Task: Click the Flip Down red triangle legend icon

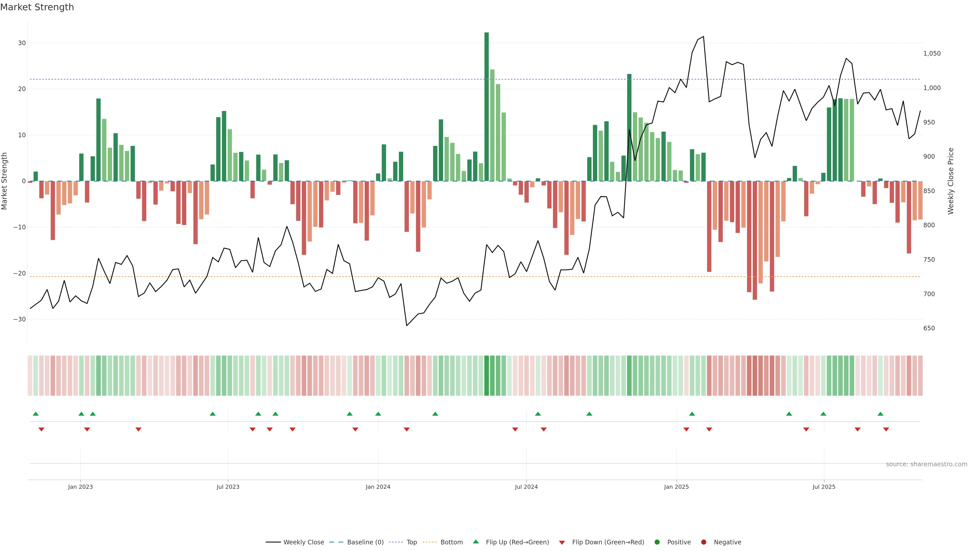Action: (562, 543)
